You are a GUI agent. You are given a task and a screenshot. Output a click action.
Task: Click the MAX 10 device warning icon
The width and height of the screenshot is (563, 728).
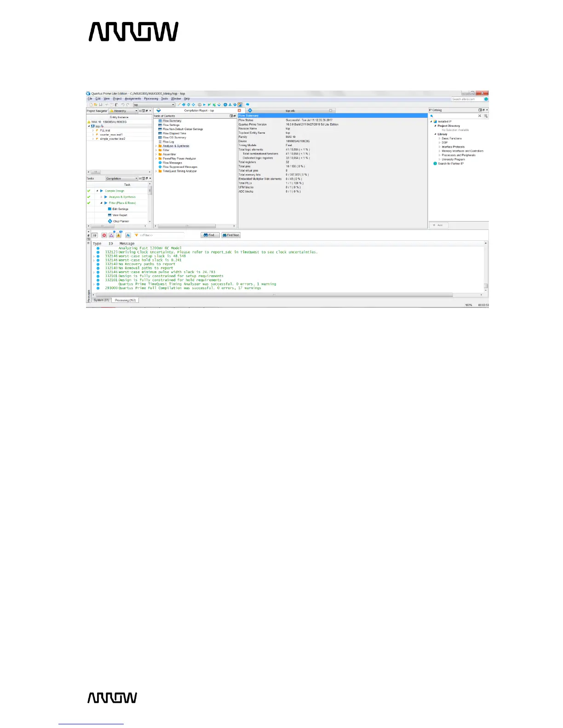point(89,122)
